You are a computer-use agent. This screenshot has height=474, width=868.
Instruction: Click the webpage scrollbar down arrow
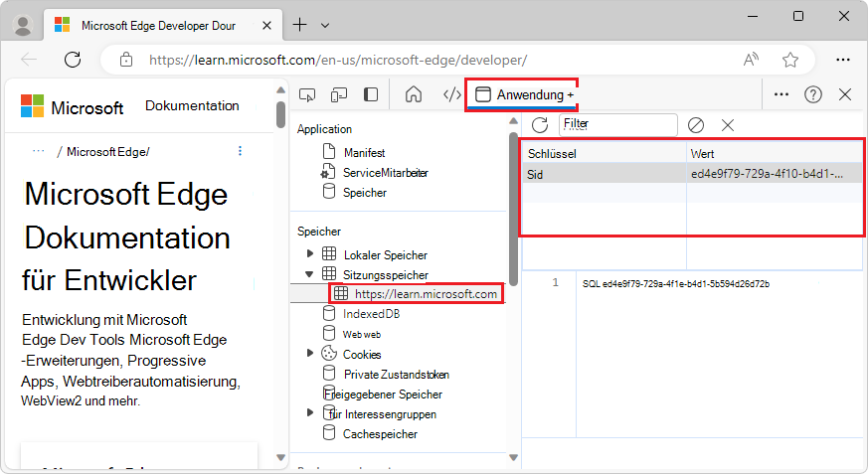(280, 457)
